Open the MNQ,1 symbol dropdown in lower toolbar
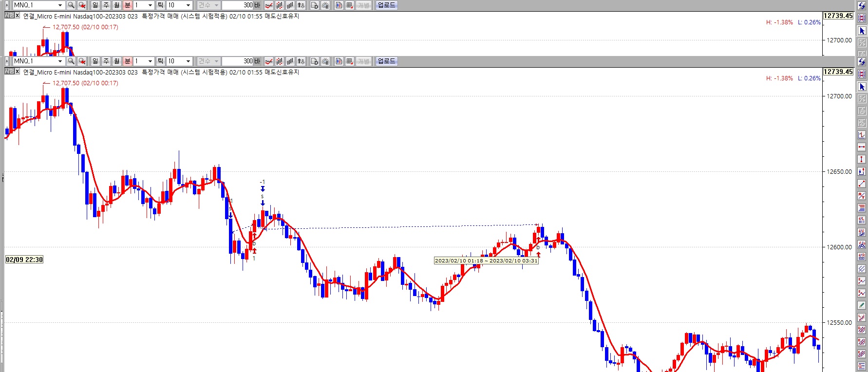Image resolution: width=868 pixels, height=372 pixels. pyautogui.click(x=60, y=61)
